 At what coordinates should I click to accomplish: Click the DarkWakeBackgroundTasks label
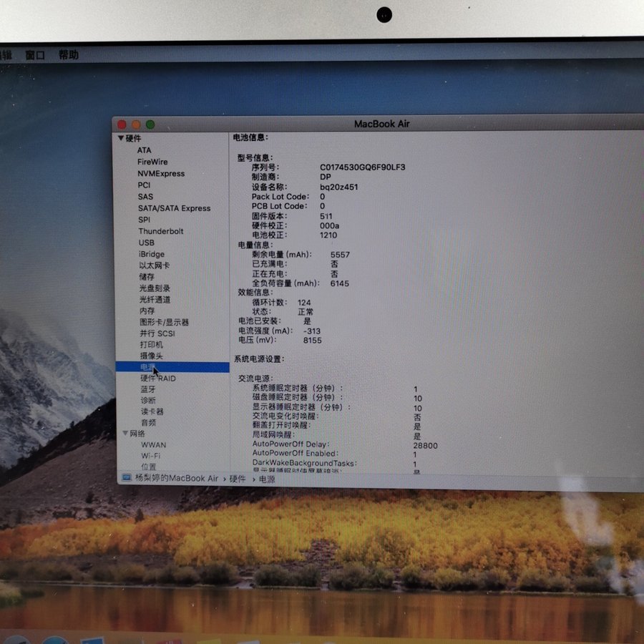pos(304,463)
